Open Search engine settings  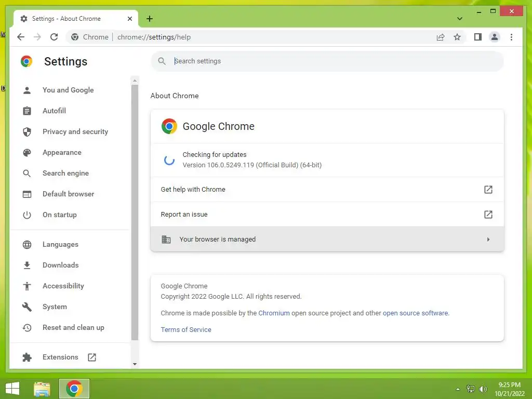(x=65, y=173)
